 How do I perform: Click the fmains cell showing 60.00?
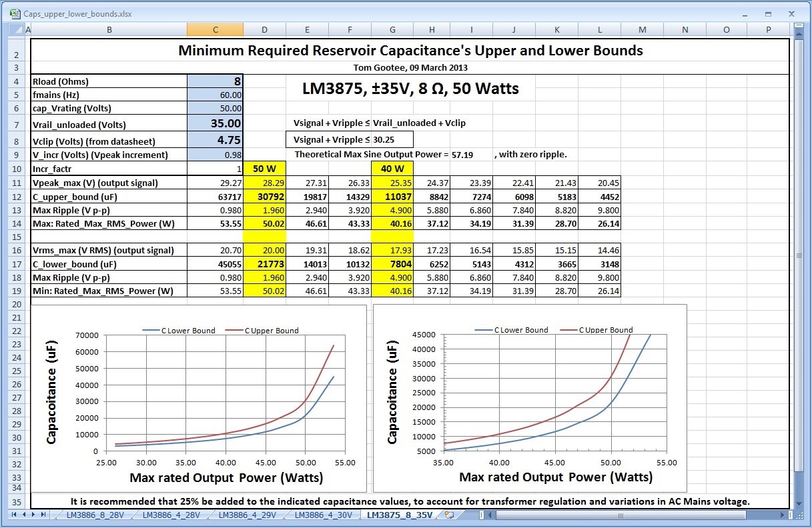tap(215, 95)
